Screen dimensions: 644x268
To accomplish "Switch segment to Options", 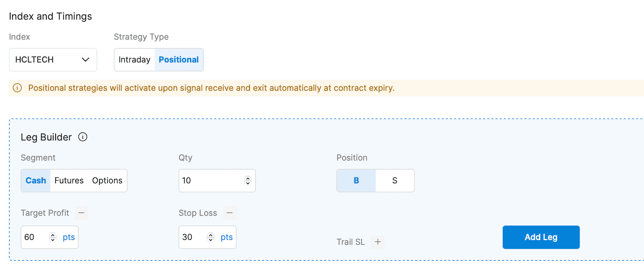I will [x=107, y=181].
